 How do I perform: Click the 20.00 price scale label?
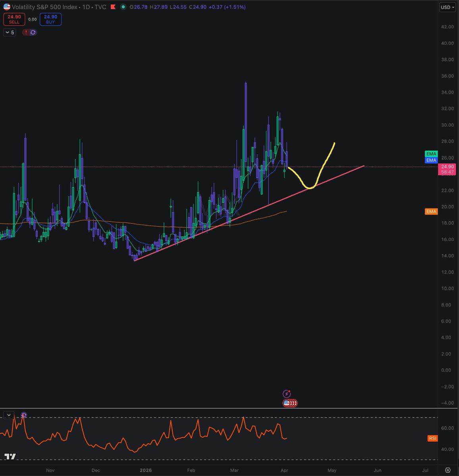(447, 207)
